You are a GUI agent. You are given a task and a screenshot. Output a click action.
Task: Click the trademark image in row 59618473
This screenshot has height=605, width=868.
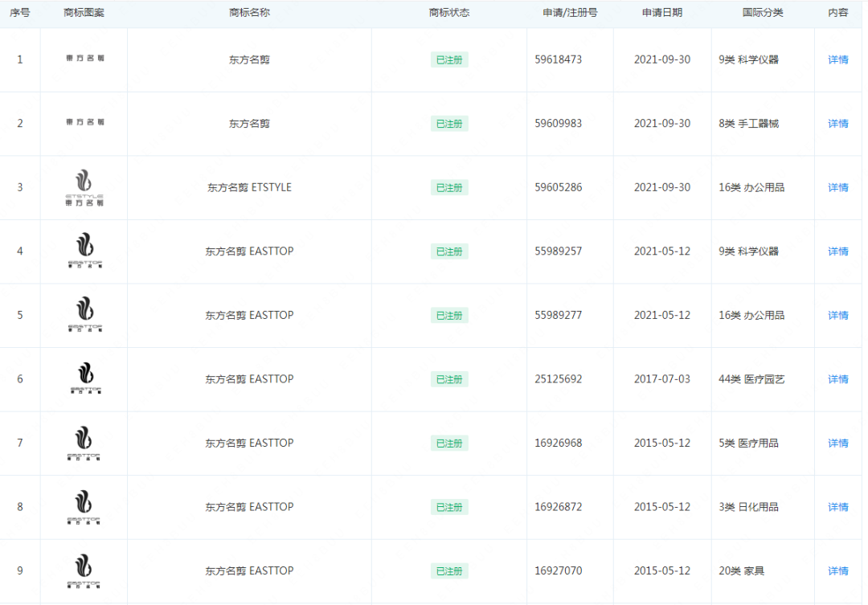[84, 58]
